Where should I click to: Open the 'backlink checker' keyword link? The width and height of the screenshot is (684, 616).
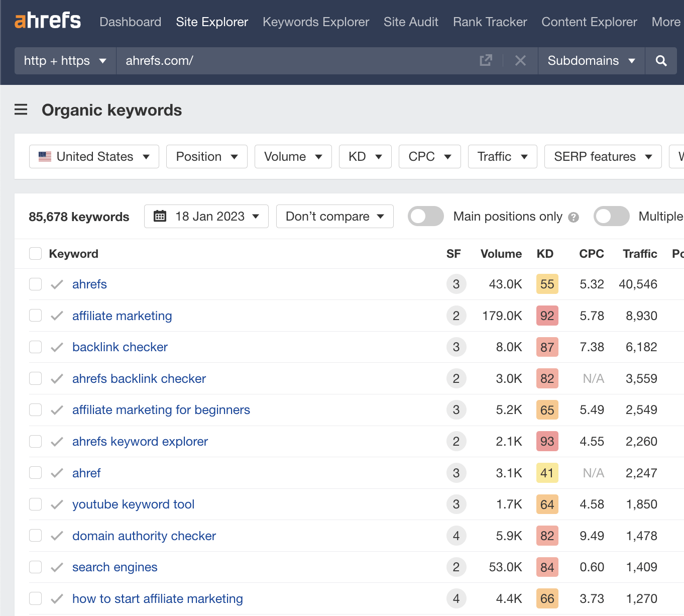coord(120,347)
